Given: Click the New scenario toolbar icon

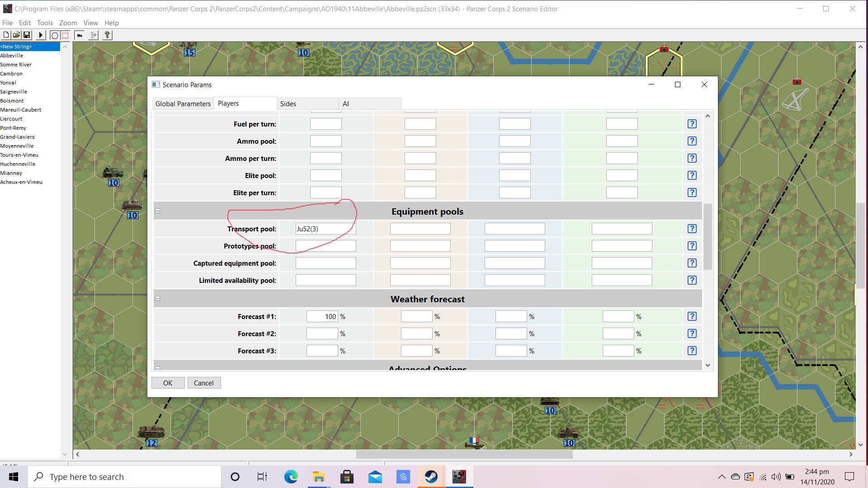Looking at the screenshot, I should (x=6, y=35).
